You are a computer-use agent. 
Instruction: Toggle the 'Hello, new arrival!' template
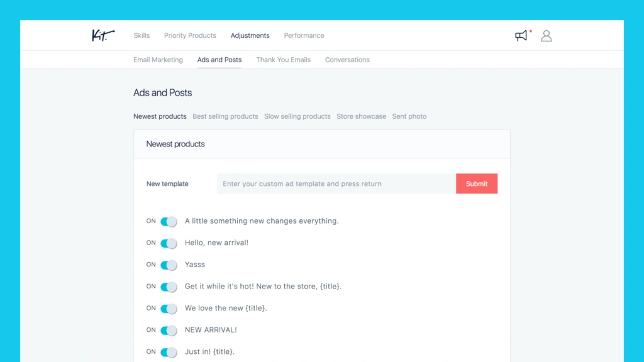(x=169, y=243)
